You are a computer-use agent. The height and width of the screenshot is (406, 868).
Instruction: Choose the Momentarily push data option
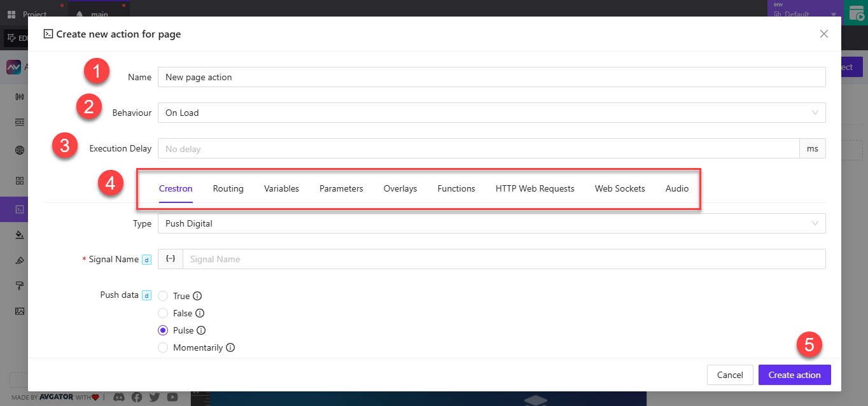tap(163, 347)
